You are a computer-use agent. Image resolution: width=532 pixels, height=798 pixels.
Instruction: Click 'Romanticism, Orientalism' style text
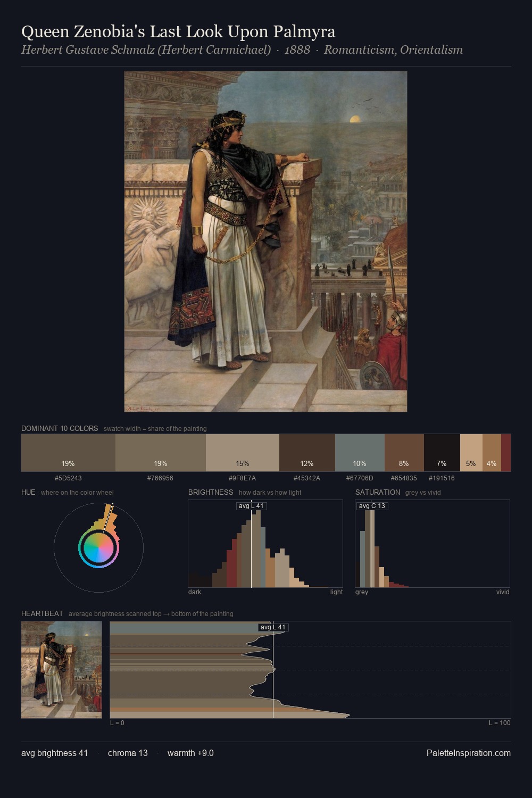(393, 50)
